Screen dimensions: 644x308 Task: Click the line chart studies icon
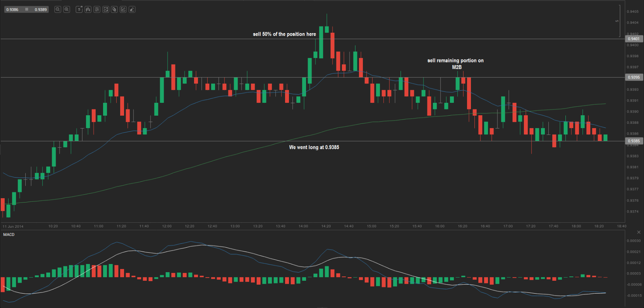pos(105,9)
